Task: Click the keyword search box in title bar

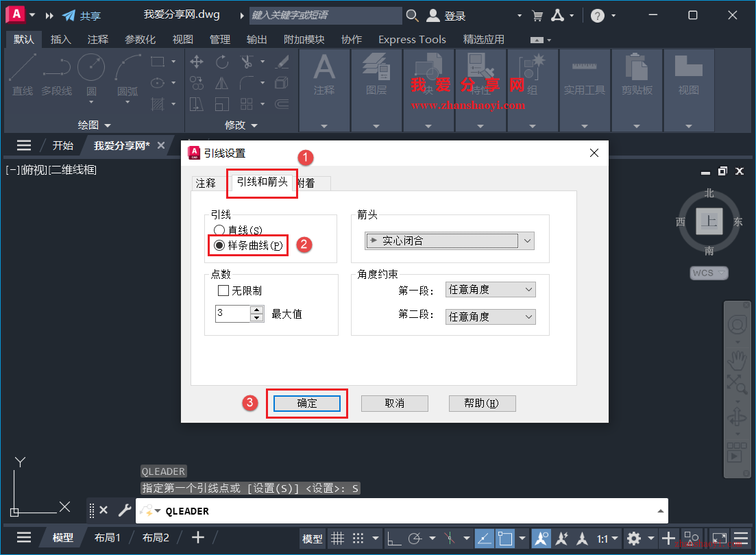Action: [326, 16]
